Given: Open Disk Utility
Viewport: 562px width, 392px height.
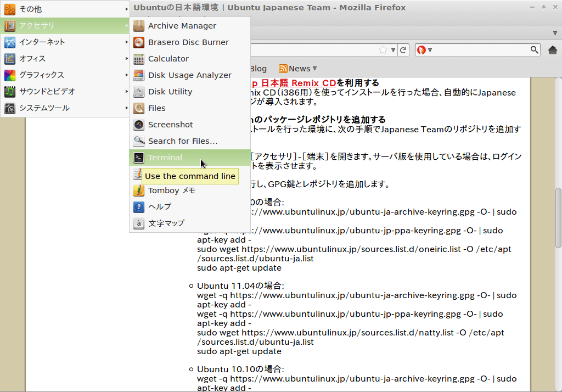Looking at the screenshot, I should 189,92.
